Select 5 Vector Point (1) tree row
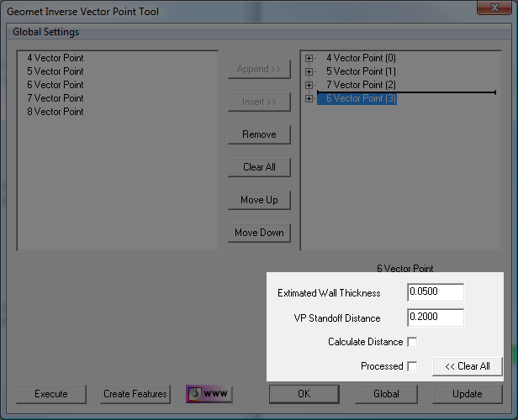The height and width of the screenshot is (420, 518). click(361, 71)
